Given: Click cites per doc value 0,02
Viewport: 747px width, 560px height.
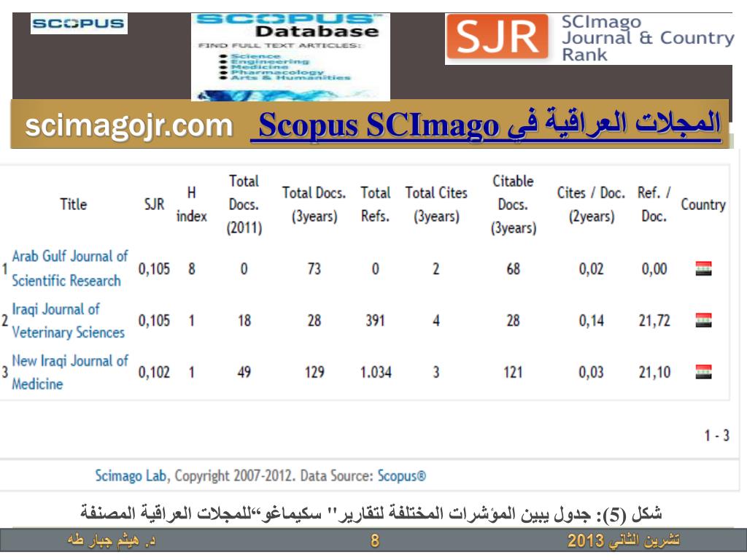Looking at the screenshot, I should tap(591, 269).
